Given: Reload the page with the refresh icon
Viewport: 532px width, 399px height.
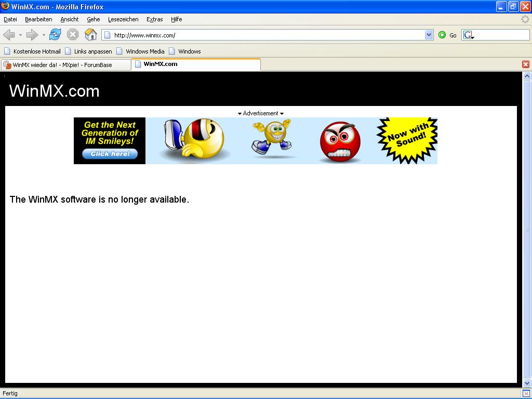Looking at the screenshot, I should click(55, 35).
